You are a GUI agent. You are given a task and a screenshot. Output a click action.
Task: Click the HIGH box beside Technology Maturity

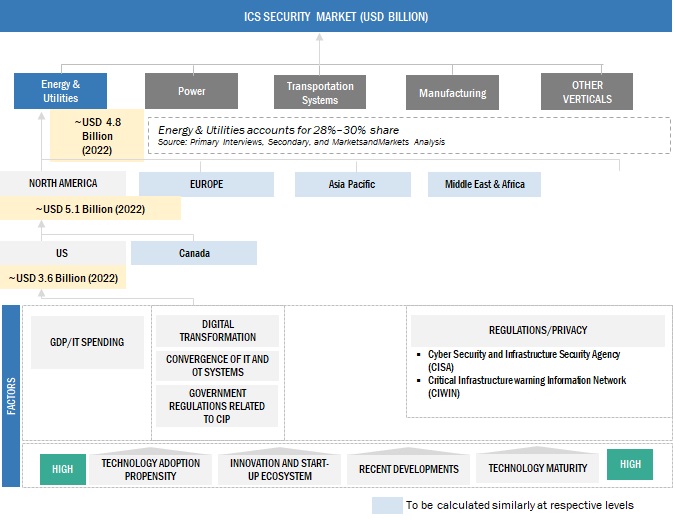coord(630,464)
